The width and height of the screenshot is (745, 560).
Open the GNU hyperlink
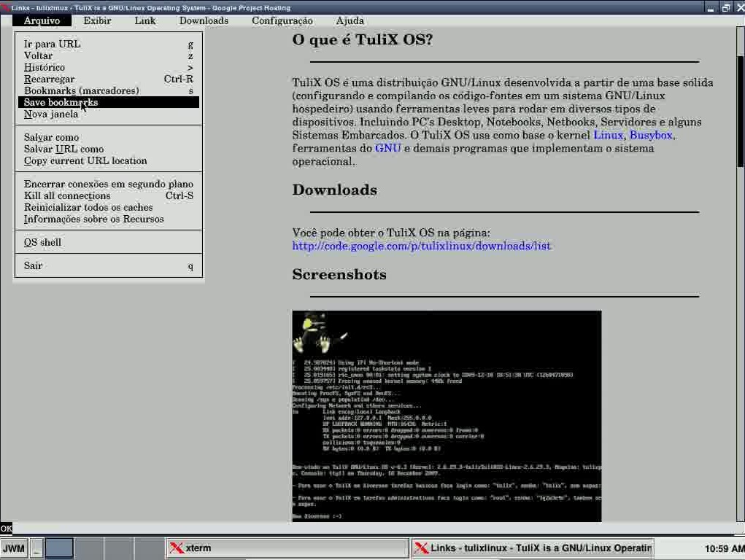(x=387, y=148)
